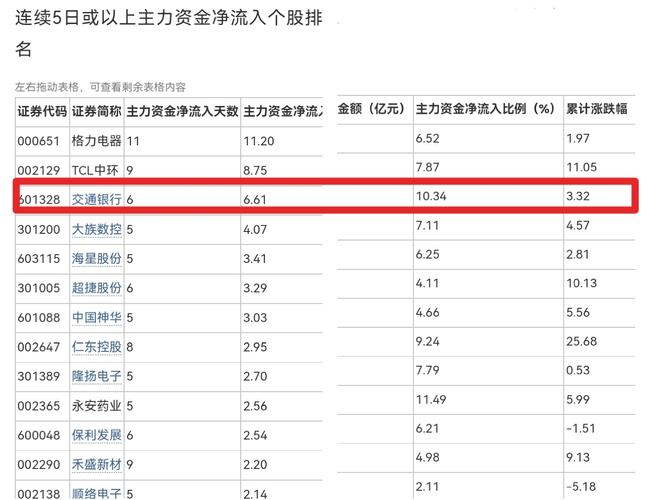Open the 保利发展 stock link

(97, 435)
